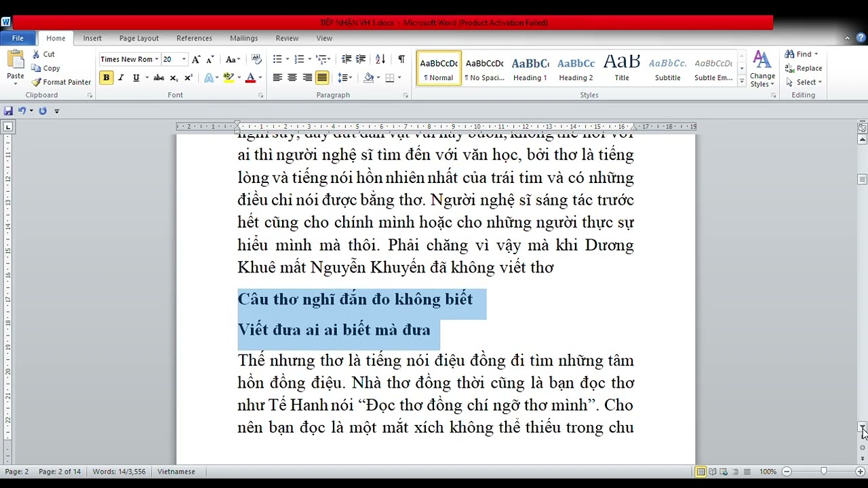Switch to Review tab
Screen dimensions: 868x488
(287, 38)
